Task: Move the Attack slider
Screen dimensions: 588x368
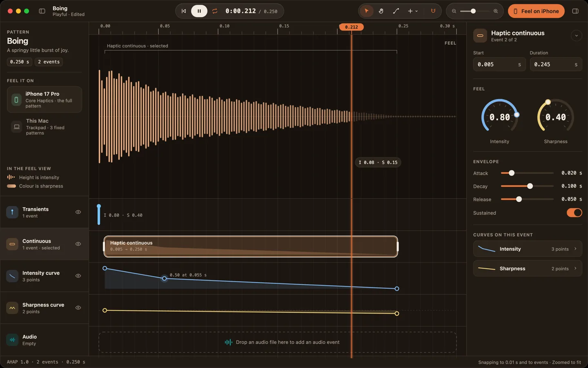Action: coord(511,173)
